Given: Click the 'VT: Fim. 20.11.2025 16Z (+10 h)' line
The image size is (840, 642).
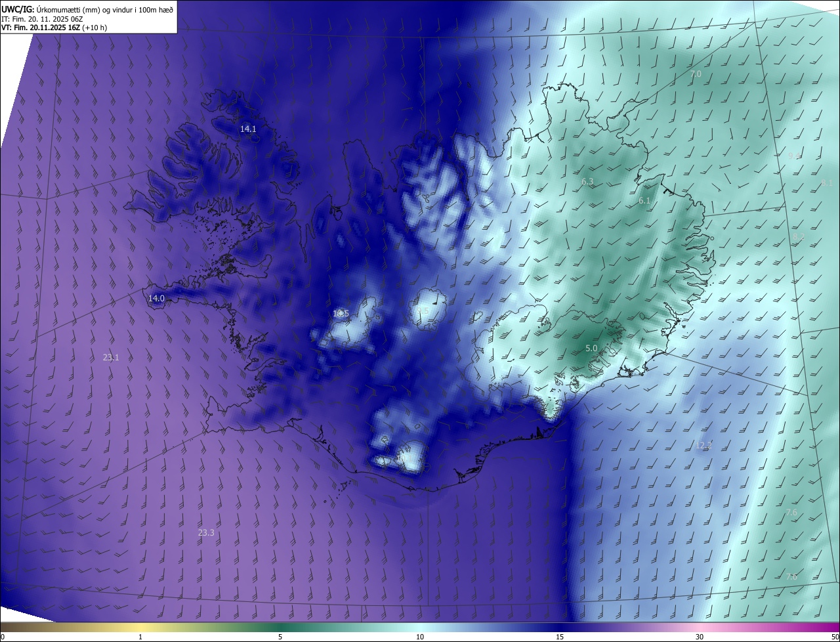Looking at the screenshot, I should point(54,28).
